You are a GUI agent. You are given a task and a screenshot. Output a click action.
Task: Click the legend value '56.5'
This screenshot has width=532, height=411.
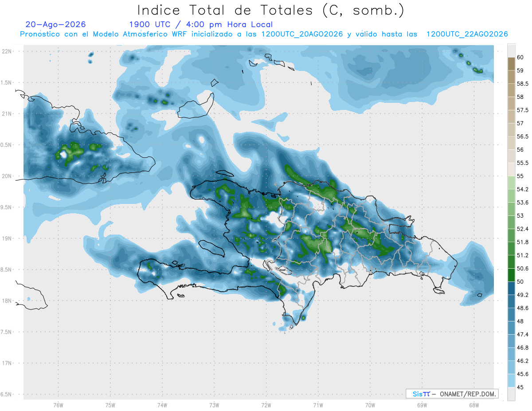(x=522, y=137)
